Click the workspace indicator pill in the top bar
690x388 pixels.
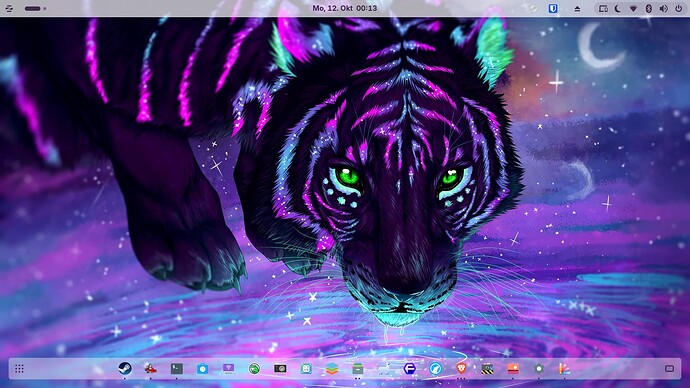(x=33, y=8)
